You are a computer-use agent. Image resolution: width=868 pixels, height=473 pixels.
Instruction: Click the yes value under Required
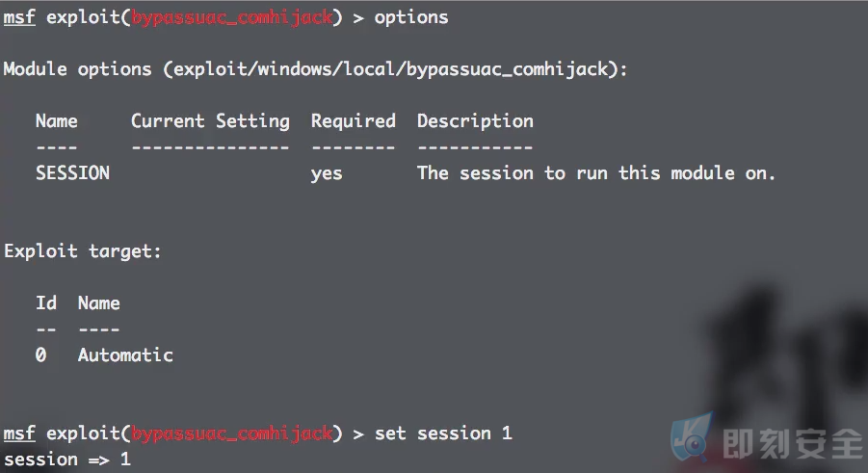coord(327,174)
